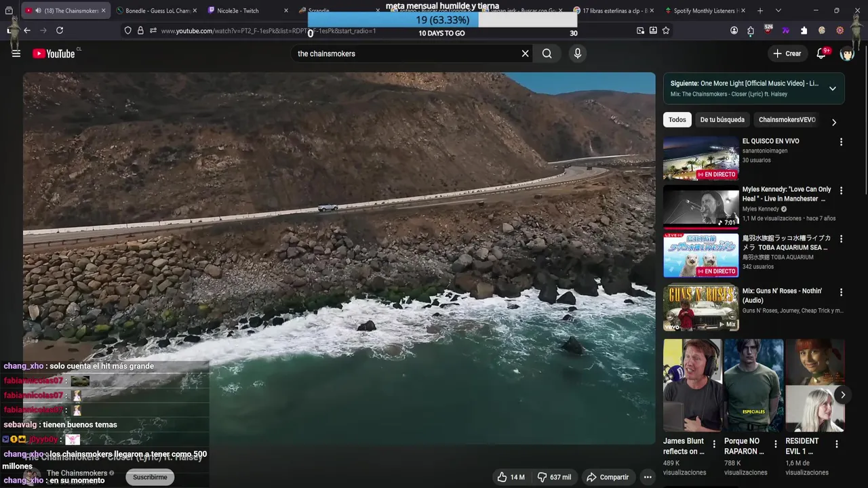This screenshot has height=488, width=868.
Task: Open YouTube notifications bell
Action: pyautogui.click(x=821, y=54)
